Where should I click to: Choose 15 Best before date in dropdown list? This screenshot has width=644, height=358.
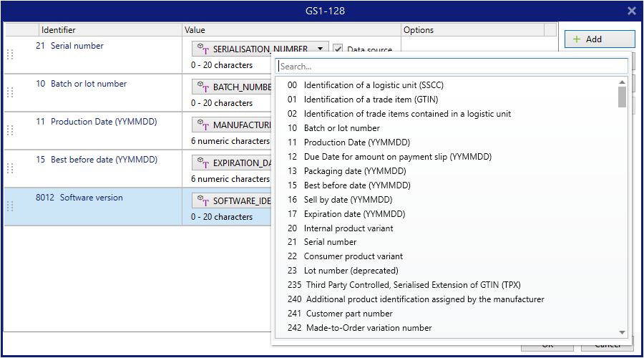349,185
